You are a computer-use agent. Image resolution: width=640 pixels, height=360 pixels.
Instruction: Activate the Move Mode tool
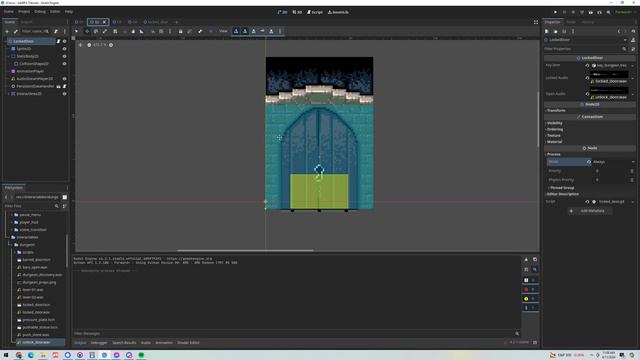tap(87, 31)
